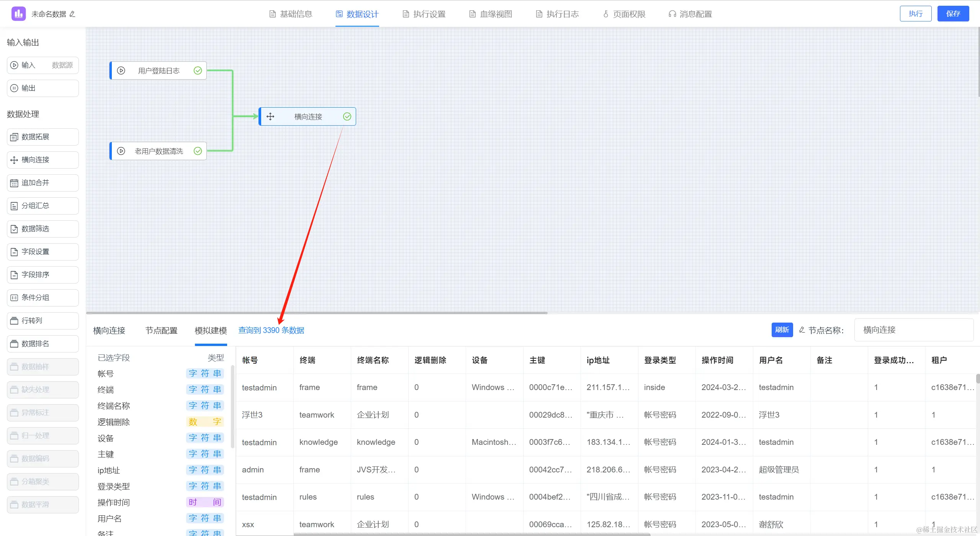Click the canvas horizontal scrollbar
This screenshot has height=536, width=980.
(317, 313)
